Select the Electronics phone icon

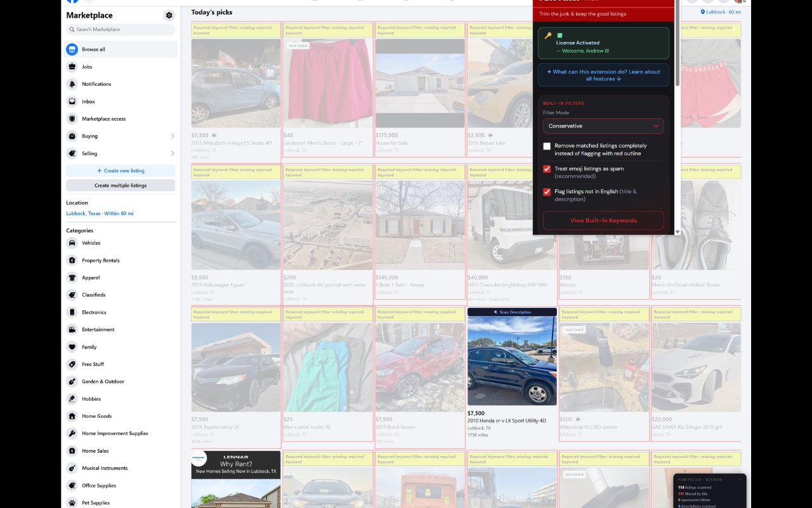(72, 312)
